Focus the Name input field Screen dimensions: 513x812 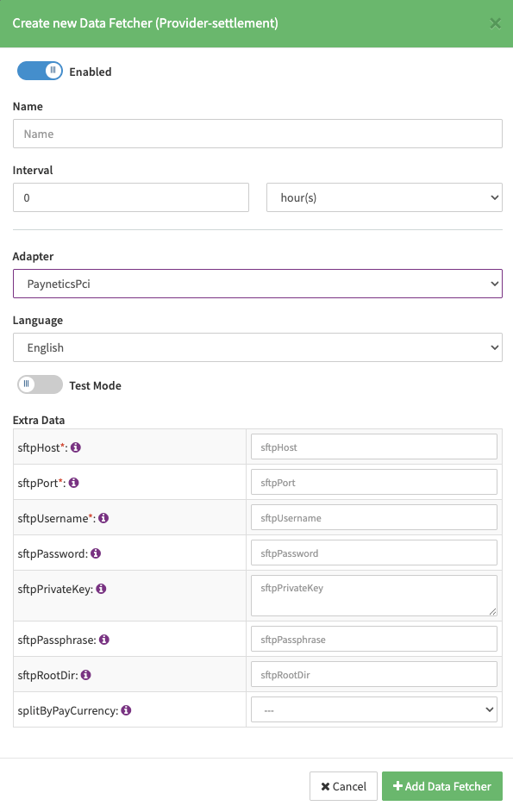[x=258, y=134]
